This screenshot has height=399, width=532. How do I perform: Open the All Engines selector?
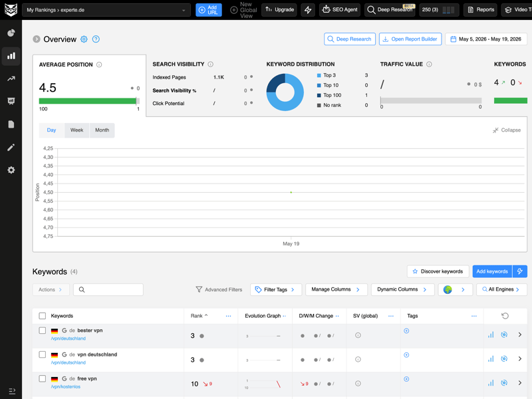click(x=501, y=289)
